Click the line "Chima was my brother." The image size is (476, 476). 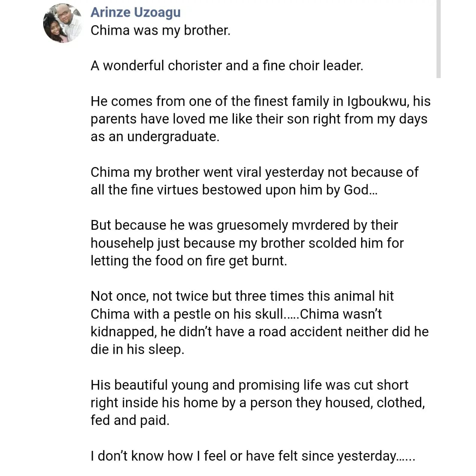(160, 30)
